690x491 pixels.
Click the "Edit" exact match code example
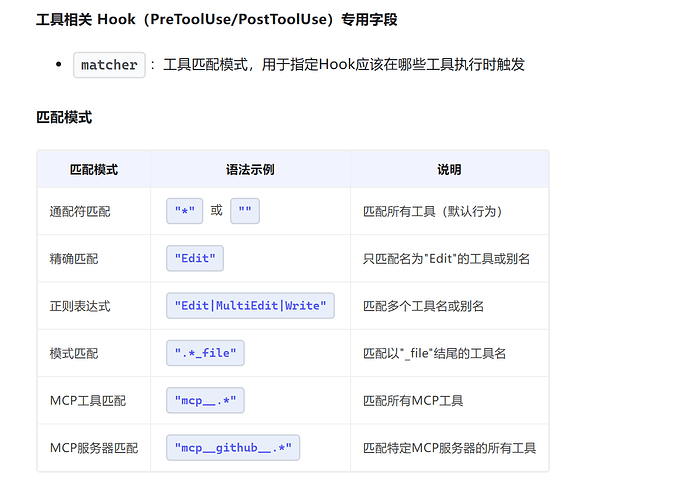(195, 258)
